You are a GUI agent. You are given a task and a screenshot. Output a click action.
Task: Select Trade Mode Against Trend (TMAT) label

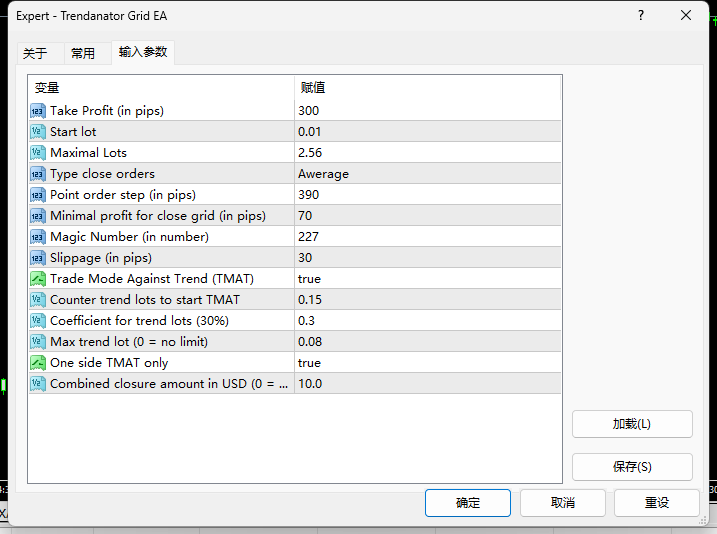[x=152, y=279]
